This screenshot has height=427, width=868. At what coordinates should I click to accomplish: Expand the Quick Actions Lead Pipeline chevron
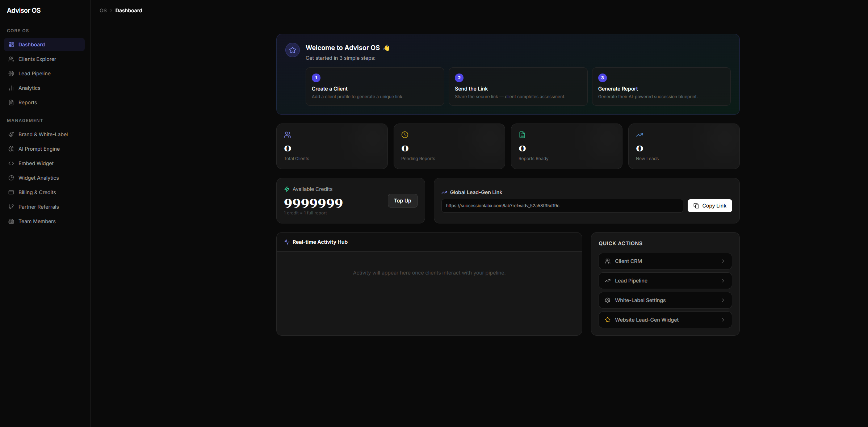pos(723,281)
